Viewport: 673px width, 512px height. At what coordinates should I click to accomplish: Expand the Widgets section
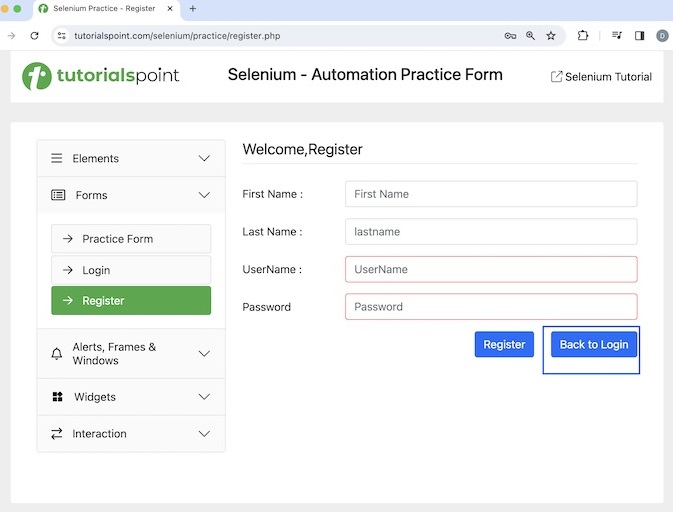tap(204, 397)
